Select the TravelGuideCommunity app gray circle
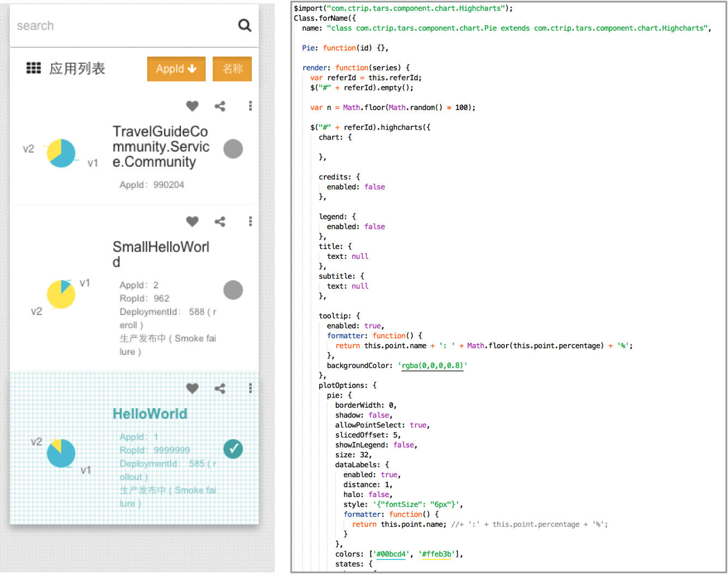Image resolution: width=728 pixels, height=574 pixels. (x=233, y=149)
